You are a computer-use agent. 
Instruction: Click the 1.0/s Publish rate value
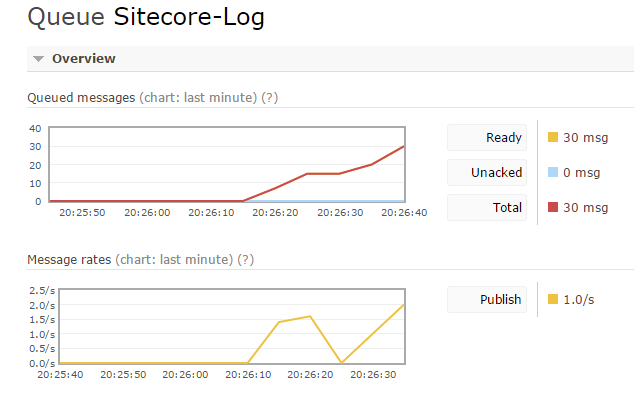(579, 299)
